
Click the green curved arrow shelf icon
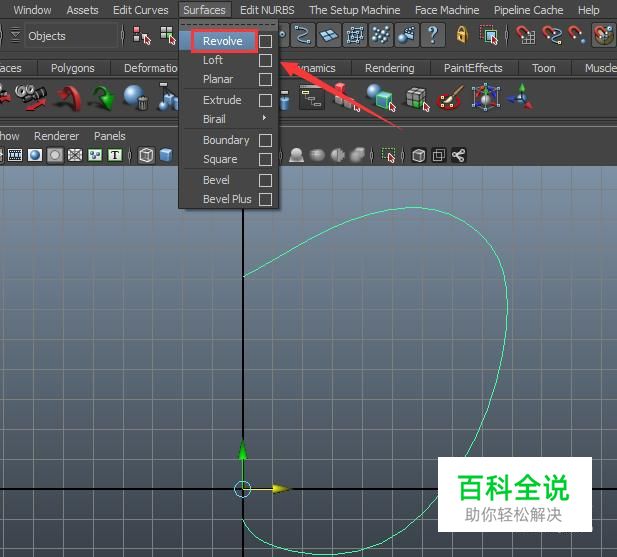102,98
